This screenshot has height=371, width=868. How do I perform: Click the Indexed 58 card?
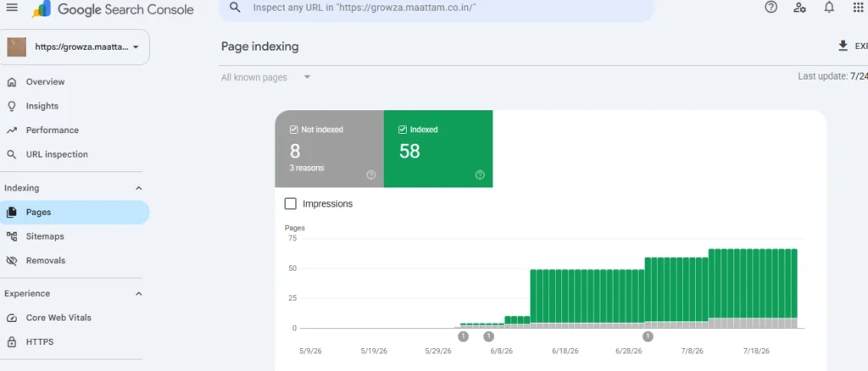(438, 149)
